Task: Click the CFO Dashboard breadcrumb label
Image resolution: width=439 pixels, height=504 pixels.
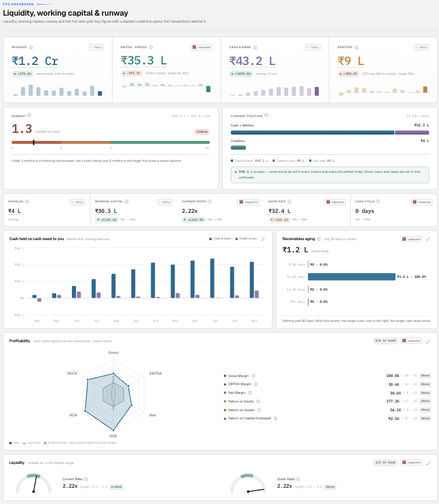Action: pyautogui.click(x=19, y=4)
